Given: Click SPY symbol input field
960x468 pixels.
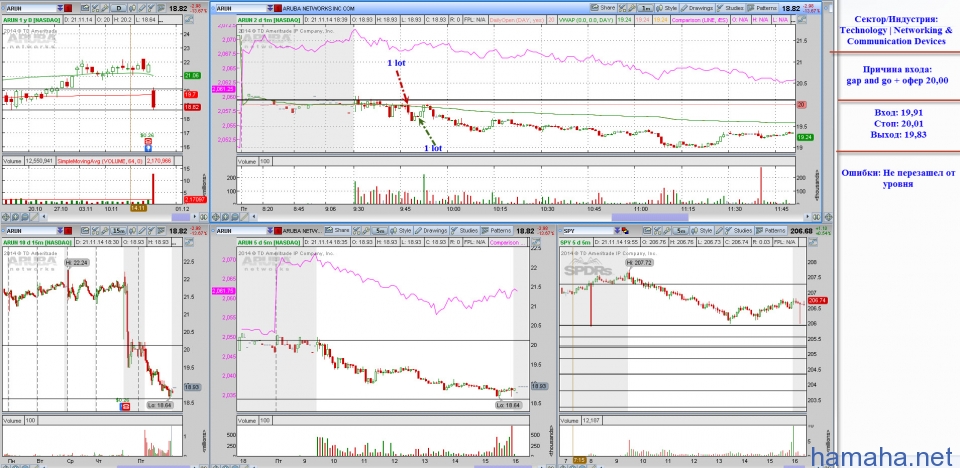Looking at the screenshot, I should [x=588, y=230].
